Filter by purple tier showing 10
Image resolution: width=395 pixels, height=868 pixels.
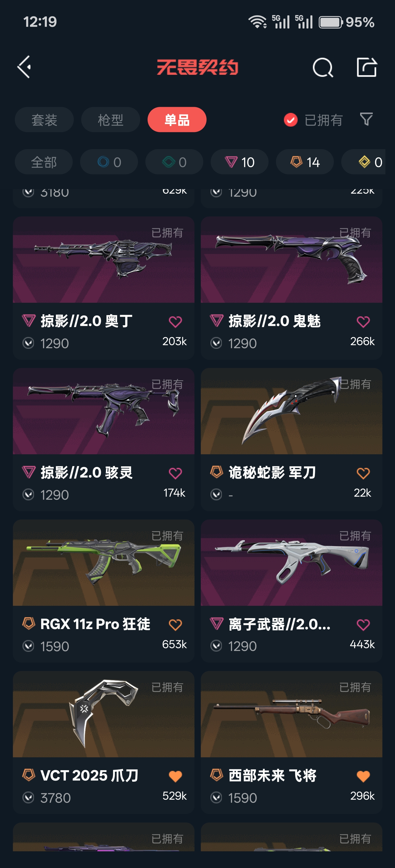pyautogui.click(x=239, y=162)
